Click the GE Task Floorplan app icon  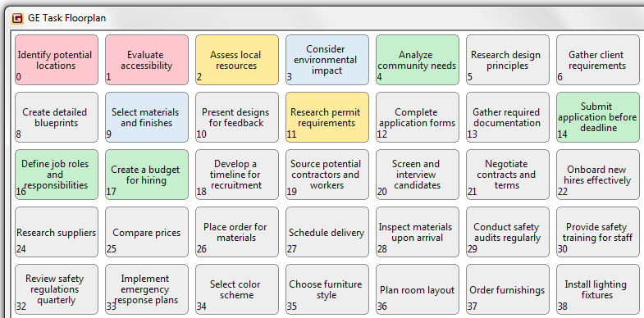[17, 18]
